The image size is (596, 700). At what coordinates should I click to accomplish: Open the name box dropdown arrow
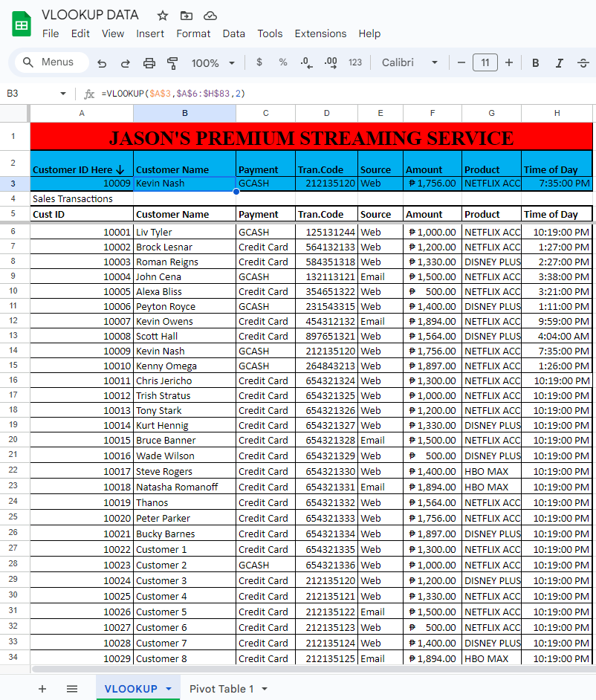pos(63,94)
